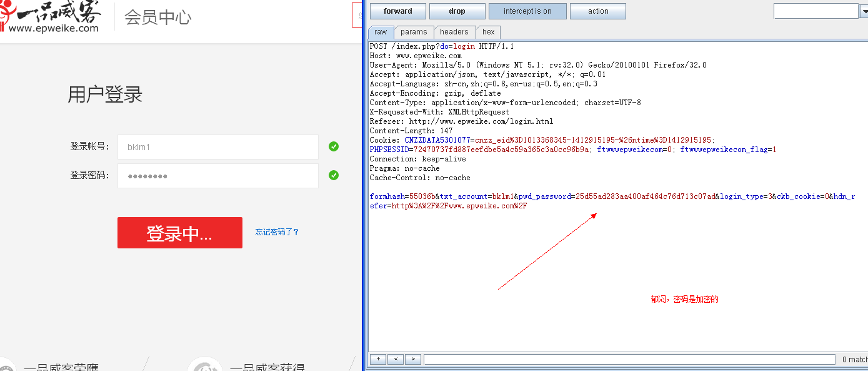Image resolution: width=868 pixels, height=371 pixels.
Task: Click the 会员中心 header text
Action: (157, 18)
